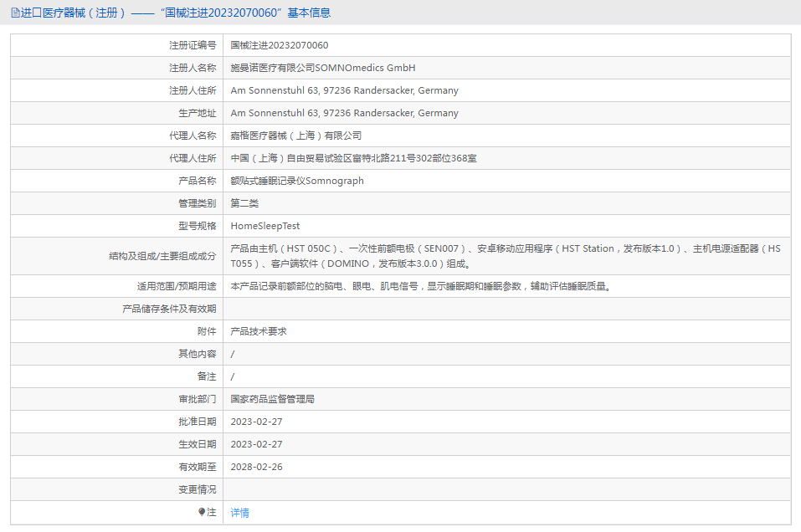Screen dimensions: 801x532
Task: Click the 产品名称 label
Action: (x=198, y=181)
